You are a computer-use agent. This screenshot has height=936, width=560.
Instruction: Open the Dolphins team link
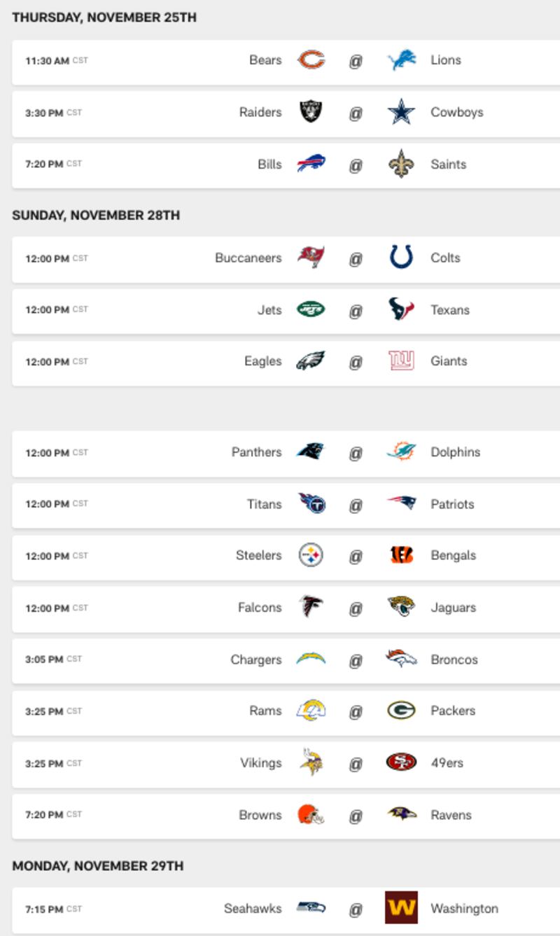455,452
